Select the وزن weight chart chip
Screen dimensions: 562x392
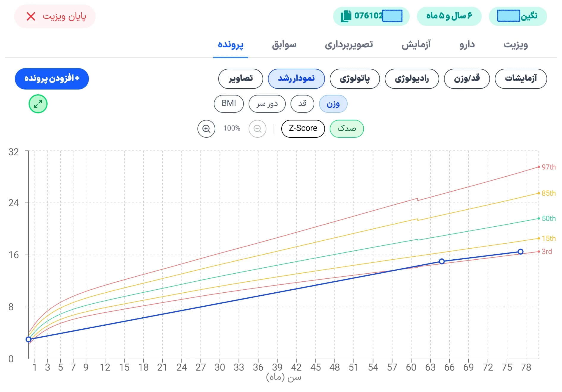tap(333, 104)
